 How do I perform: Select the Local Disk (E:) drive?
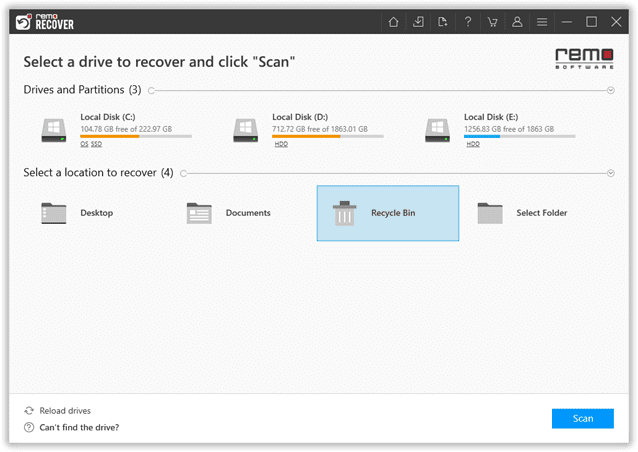[500, 130]
